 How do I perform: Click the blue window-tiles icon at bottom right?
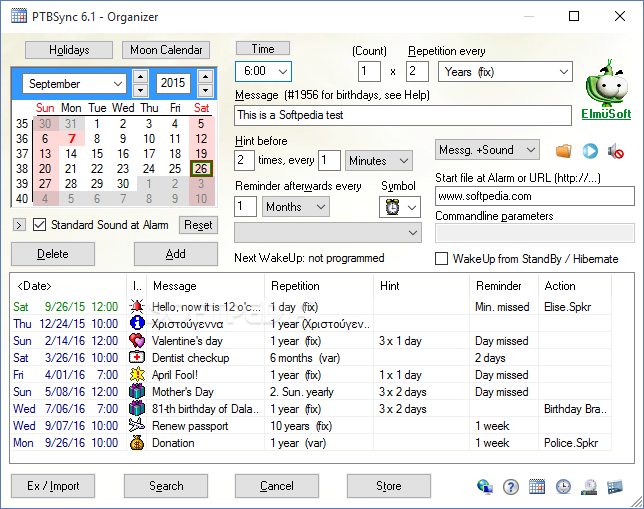pyautogui.click(x=615, y=487)
